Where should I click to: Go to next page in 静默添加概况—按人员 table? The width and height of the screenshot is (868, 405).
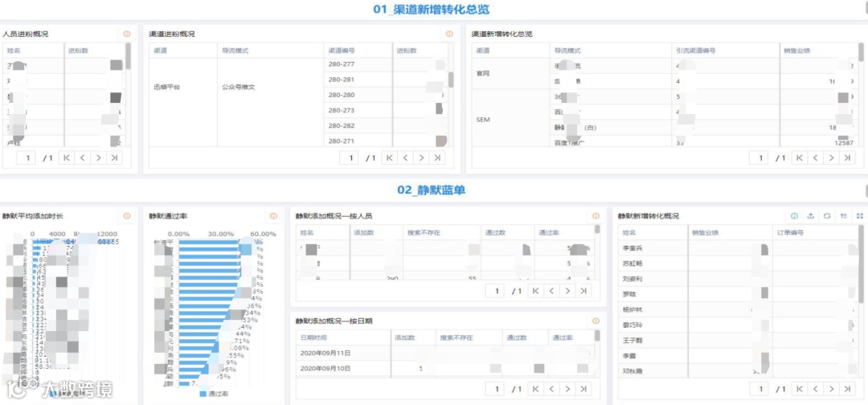(x=567, y=291)
